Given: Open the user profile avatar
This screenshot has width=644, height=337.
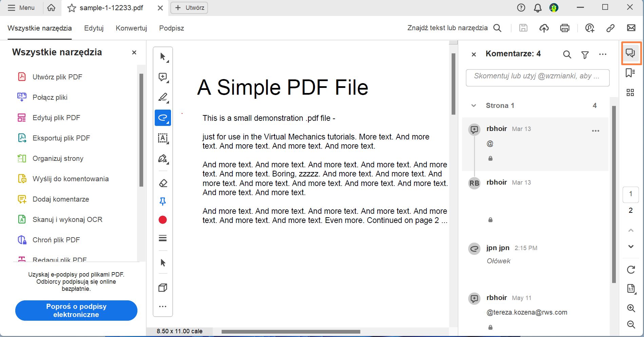Looking at the screenshot, I should (x=554, y=8).
